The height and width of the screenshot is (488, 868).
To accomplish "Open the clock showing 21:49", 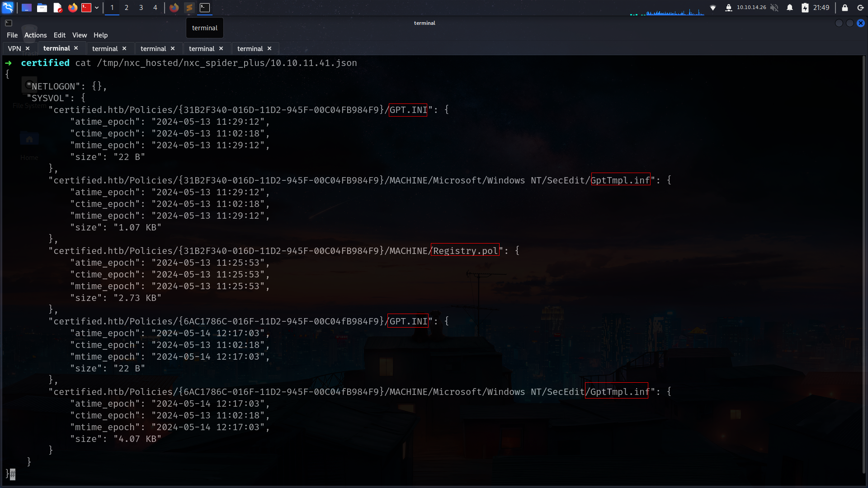I will (821, 8).
